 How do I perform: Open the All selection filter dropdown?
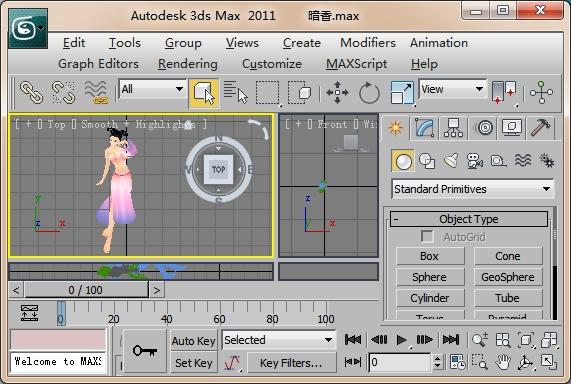(152, 89)
